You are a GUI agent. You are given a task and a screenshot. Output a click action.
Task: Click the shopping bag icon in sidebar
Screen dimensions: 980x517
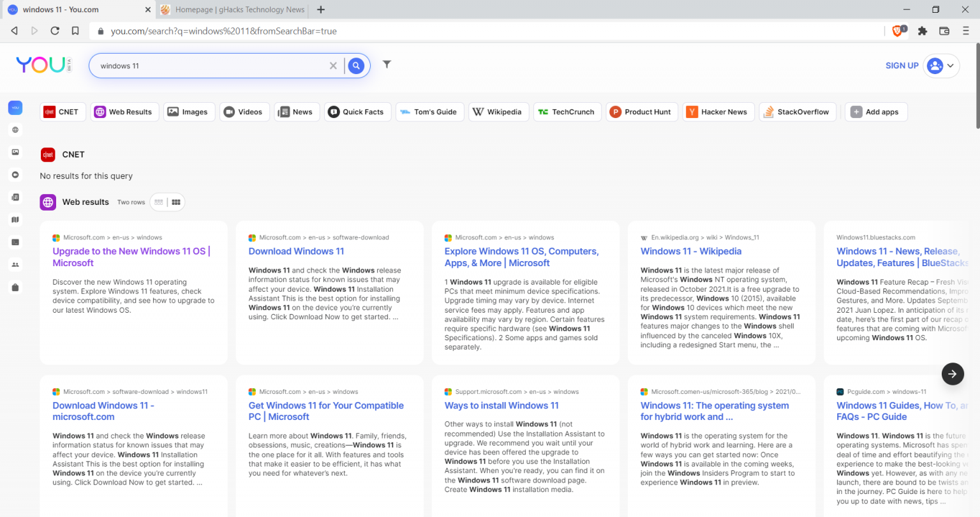pos(15,287)
